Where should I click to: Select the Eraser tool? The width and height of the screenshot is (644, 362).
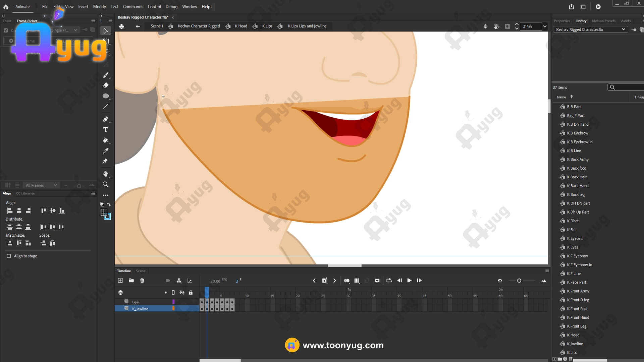tap(106, 85)
